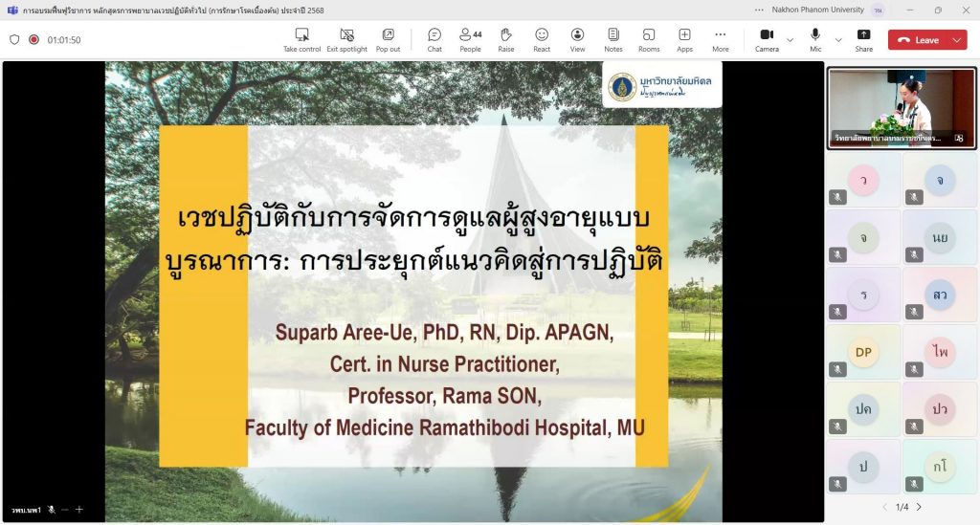The width and height of the screenshot is (980, 525).
Task: Expand camera options dropdown arrow
Action: click(790, 40)
